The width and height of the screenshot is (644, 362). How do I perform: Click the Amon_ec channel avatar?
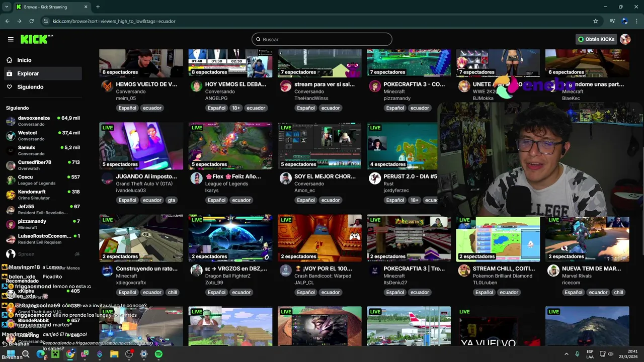[x=286, y=178]
